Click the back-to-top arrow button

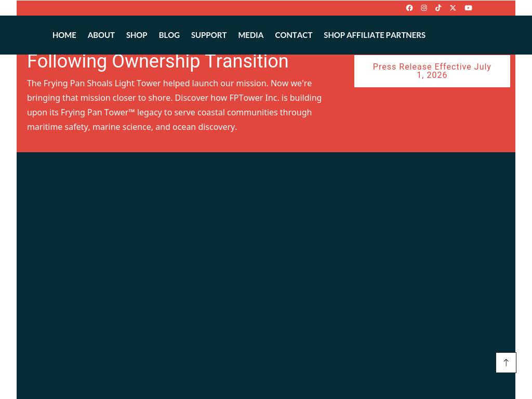pos(506,363)
